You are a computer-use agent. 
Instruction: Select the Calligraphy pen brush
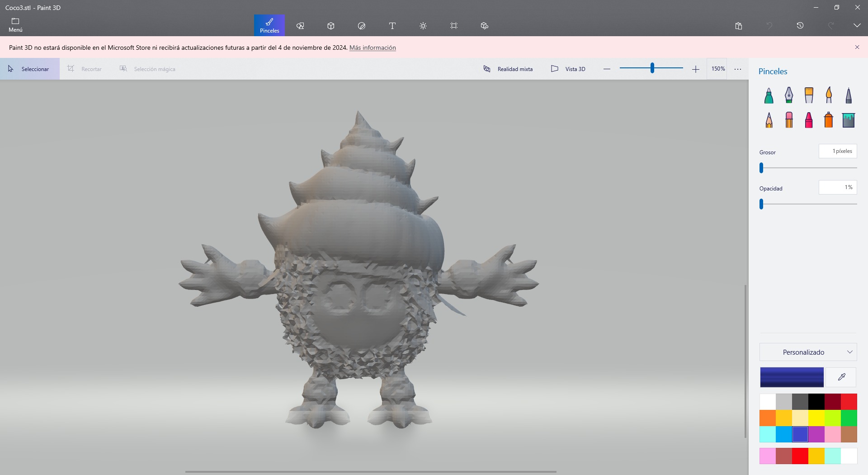tap(788, 95)
